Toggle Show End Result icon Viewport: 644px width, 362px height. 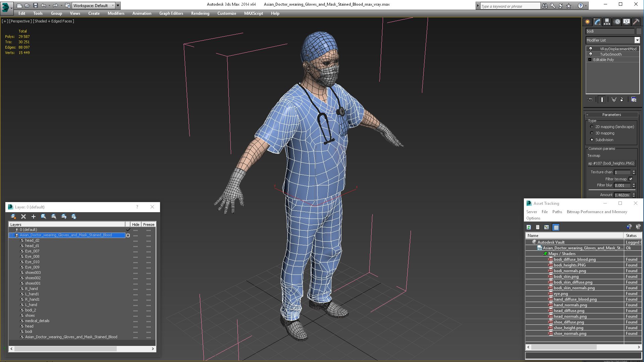pos(602,100)
